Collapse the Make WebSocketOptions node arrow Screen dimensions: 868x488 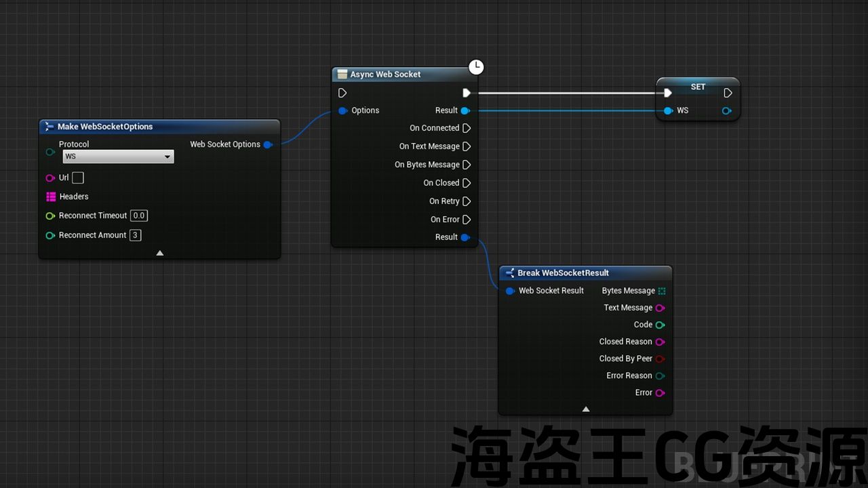tap(160, 253)
